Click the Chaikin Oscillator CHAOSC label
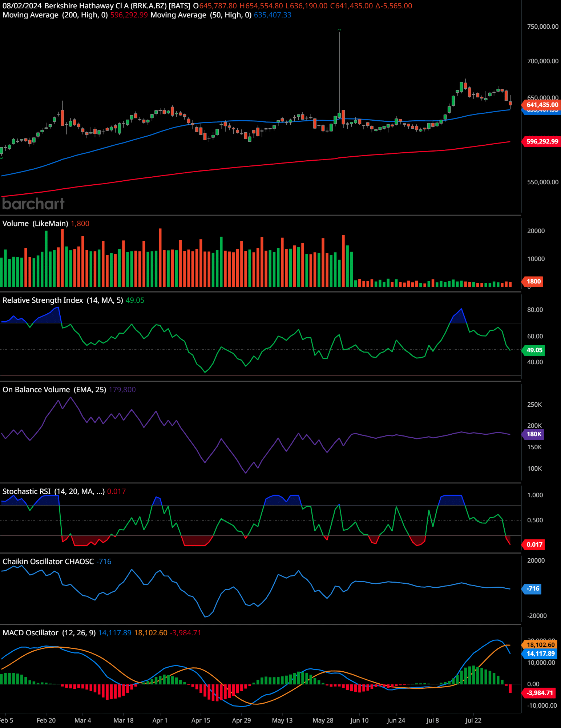 click(x=48, y=562)
